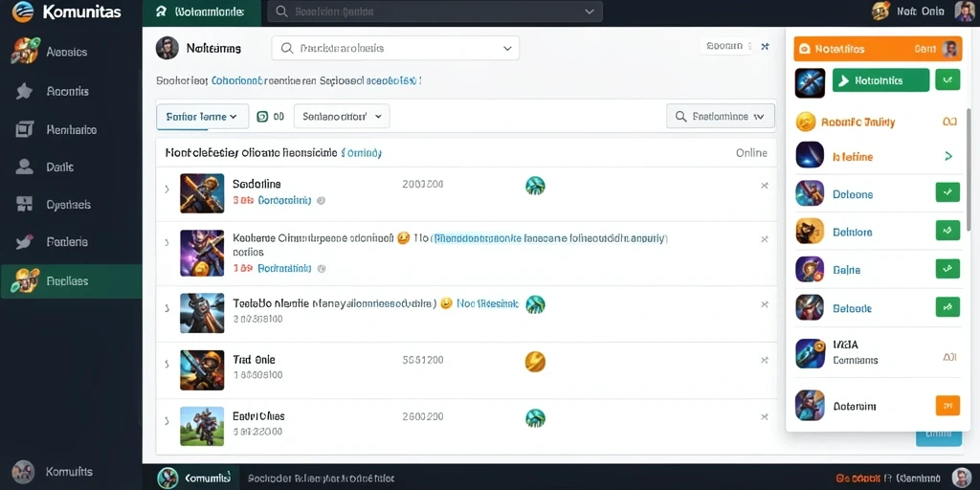This screenshot has width=980, height=490.
Task: Dismiss the Trad Onle row
Action: pos(764,361)
